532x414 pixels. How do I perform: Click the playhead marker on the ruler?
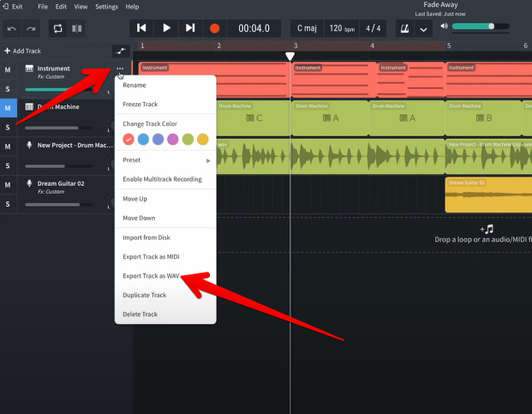point(290,56)
